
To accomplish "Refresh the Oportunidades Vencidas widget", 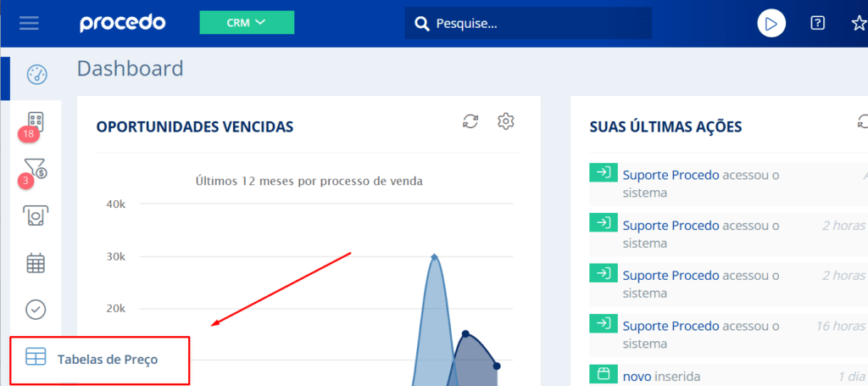I will (x=470, y=121).
